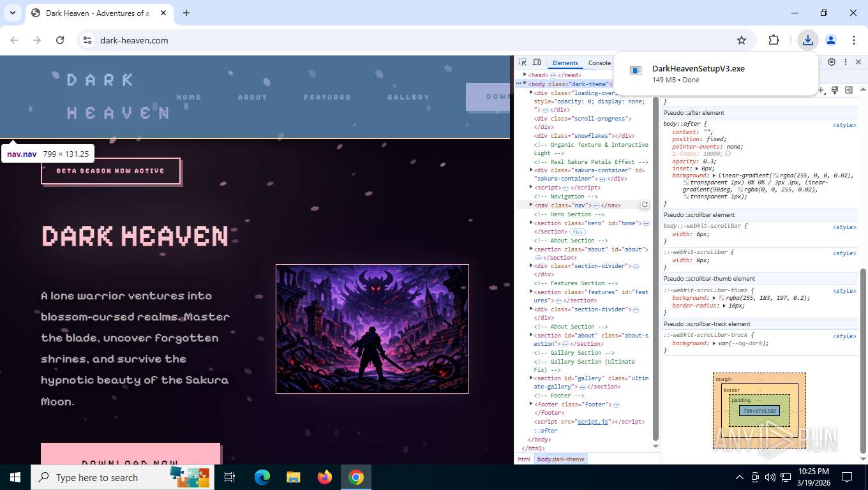Open style link for scrollbar-track rule
This screenshot has width=868, height=490.
click(844, 336)
